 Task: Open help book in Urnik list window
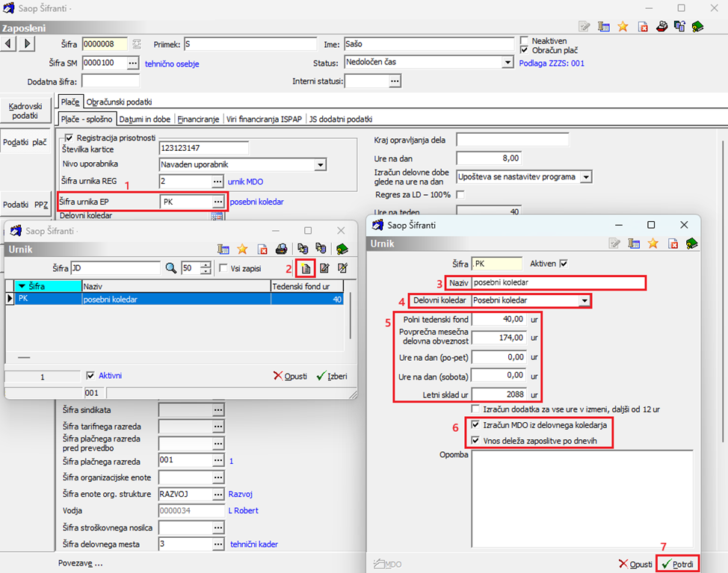342,250
